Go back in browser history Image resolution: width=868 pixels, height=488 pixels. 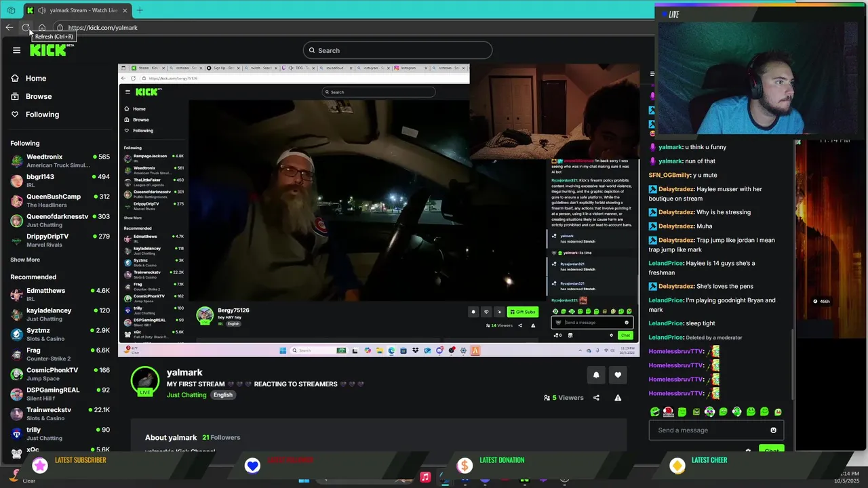(9, 28)
